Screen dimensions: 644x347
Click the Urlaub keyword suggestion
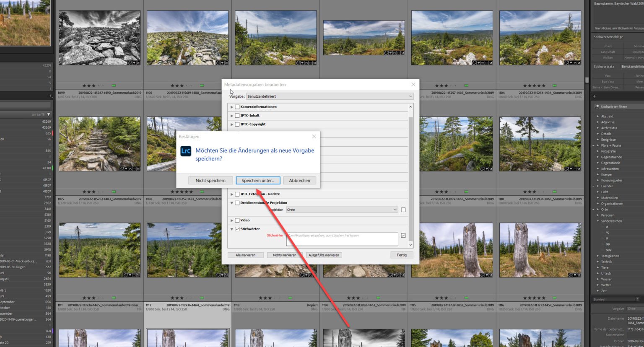[x=608, y=46]
